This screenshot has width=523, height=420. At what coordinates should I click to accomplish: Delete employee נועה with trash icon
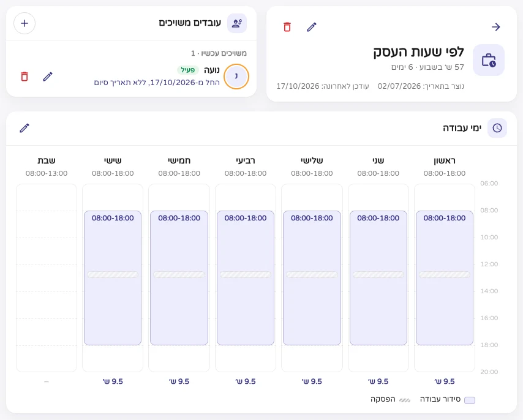click(24, 77)
